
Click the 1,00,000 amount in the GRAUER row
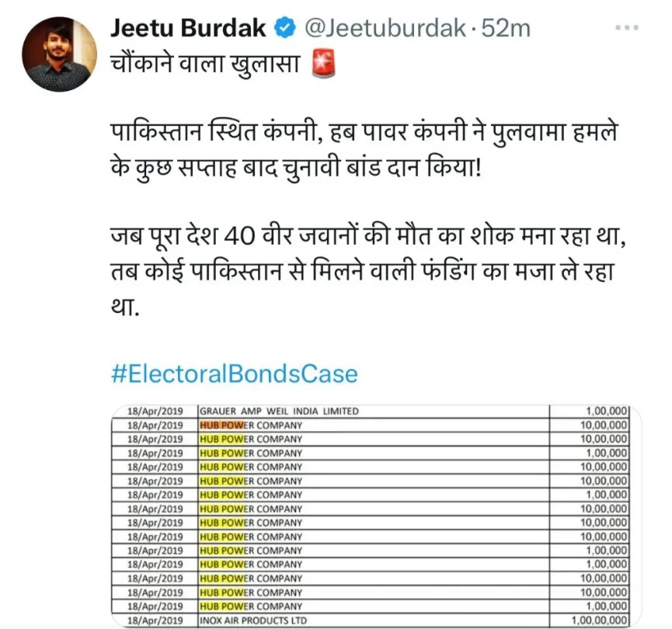(x=607, y=412)
